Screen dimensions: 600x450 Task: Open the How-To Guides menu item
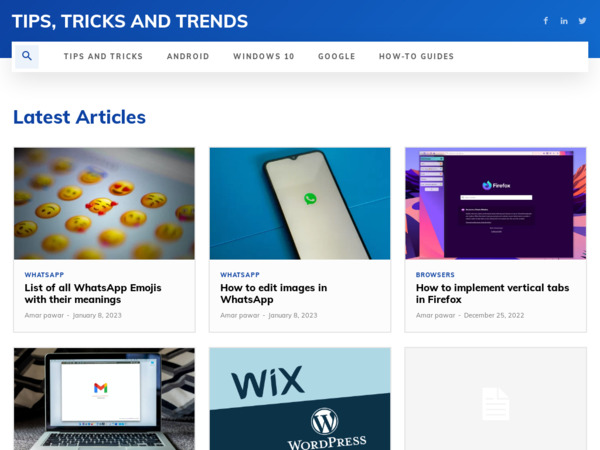point(416,56)
